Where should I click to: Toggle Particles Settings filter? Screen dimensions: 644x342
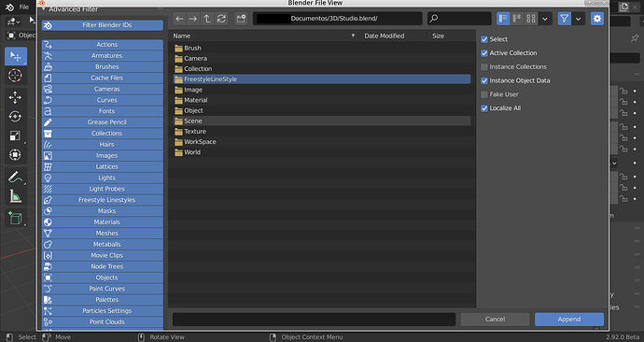[103, 311]
